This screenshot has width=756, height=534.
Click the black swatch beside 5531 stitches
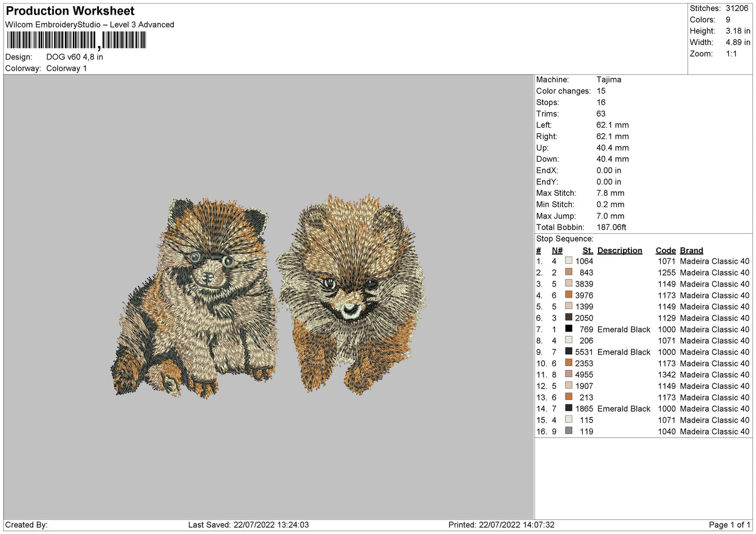tap(568, 351)
